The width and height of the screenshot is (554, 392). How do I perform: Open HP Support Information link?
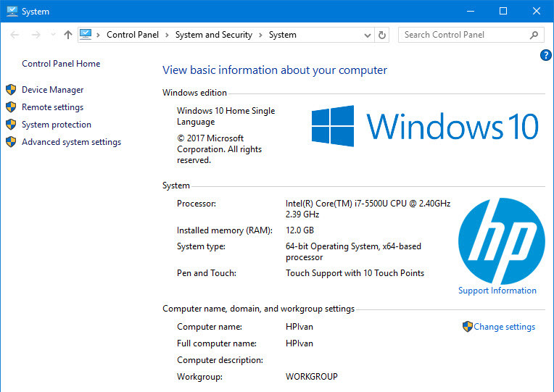pos(497,291)
